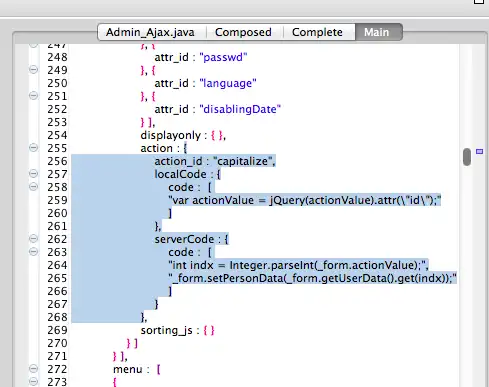489x387 pixels.
Task: Select the Complete tab
Action: pyautogui.click(x=317, y=32)
